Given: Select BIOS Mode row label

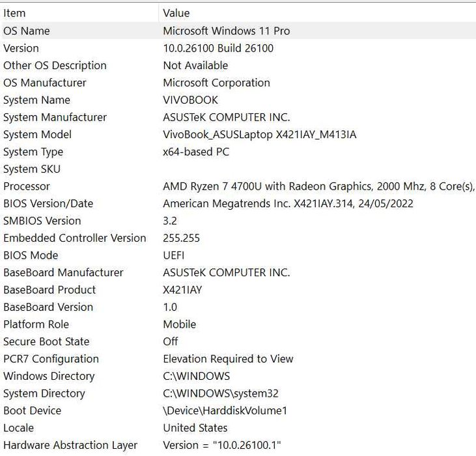Looking at the screenshot, I should pyautogui.click(x=31, y=255).
